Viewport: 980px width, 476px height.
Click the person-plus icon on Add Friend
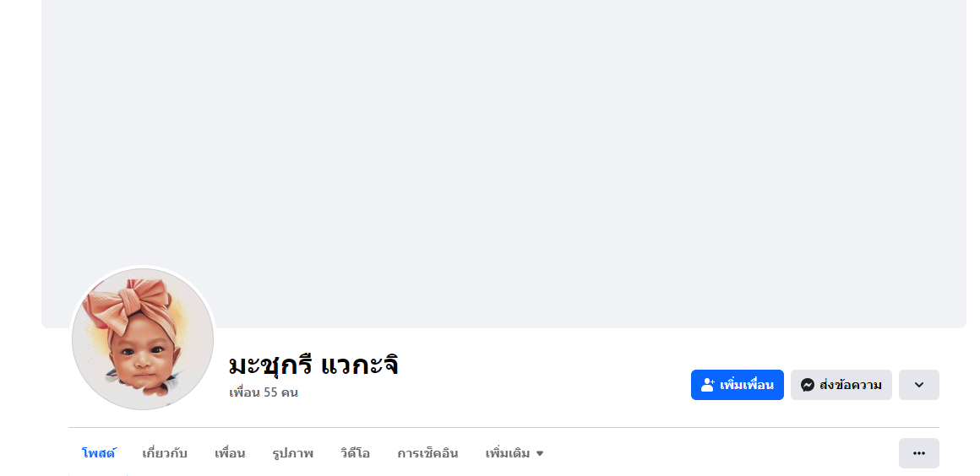pyautogui.click(x=708, y=385)
